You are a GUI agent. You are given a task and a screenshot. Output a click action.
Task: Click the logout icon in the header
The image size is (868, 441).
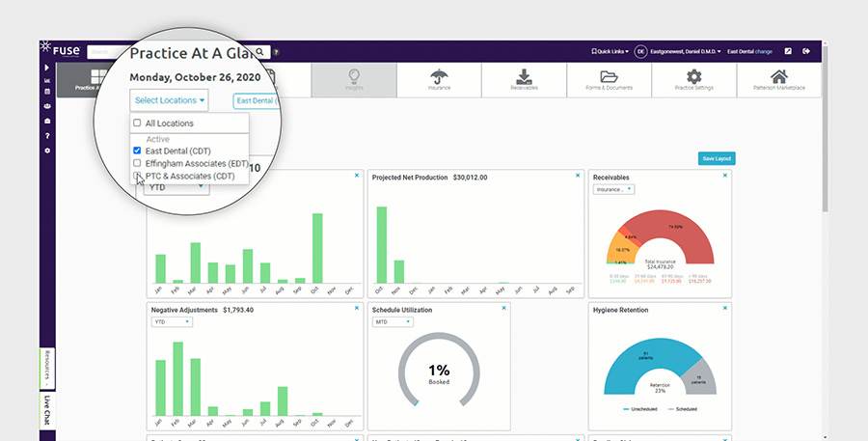[806, 51]
